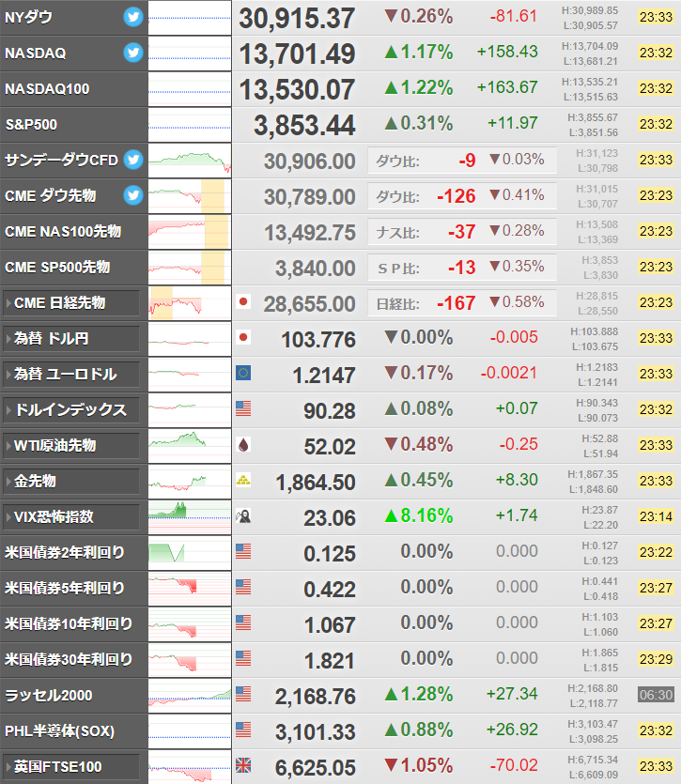Click the grim reaper icon for VIX恐怖指数
Viewport: 681px width, 784px height.
[243, 515]
